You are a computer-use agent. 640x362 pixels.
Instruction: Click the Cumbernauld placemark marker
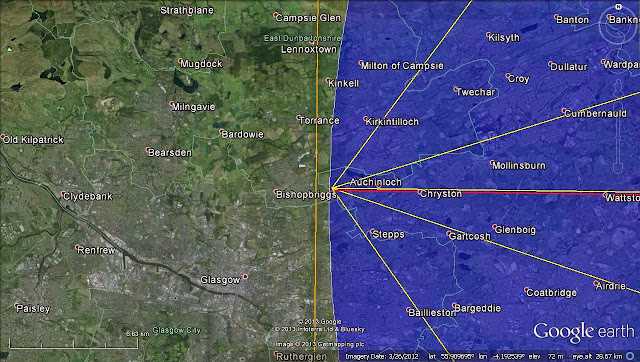click(x=564, y=110)
